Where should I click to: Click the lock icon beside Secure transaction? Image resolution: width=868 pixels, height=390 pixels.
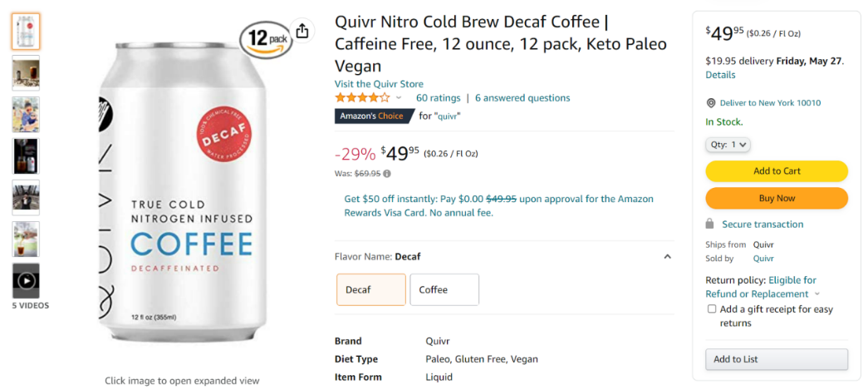(709, 224)
